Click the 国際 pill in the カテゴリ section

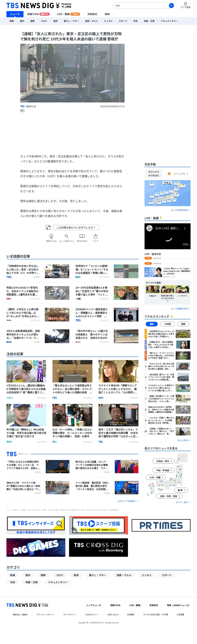43,575
